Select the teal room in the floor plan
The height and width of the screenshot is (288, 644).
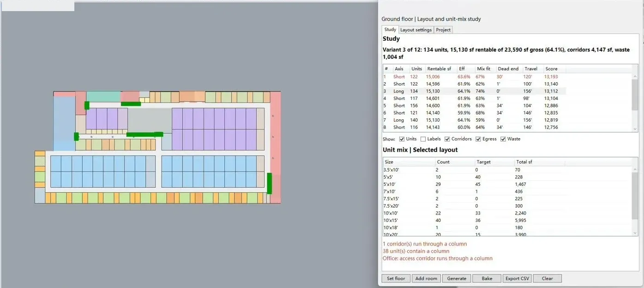(x=103, y=96)
